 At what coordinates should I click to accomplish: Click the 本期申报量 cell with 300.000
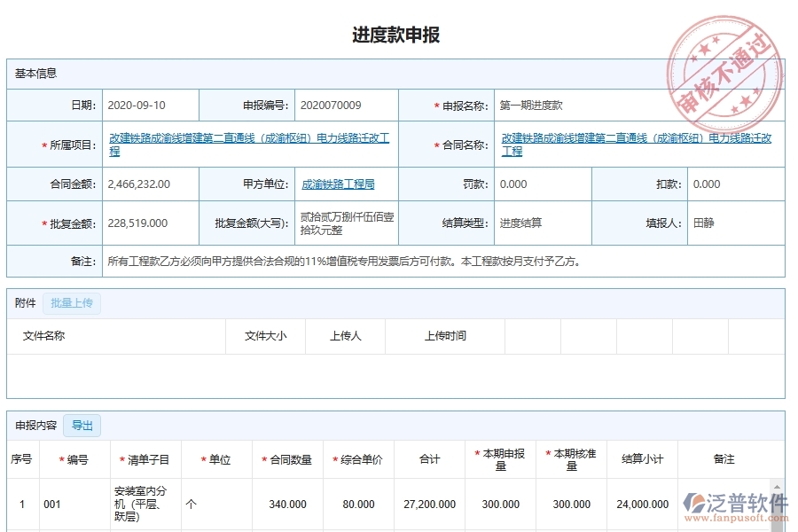tap(500, 504)
